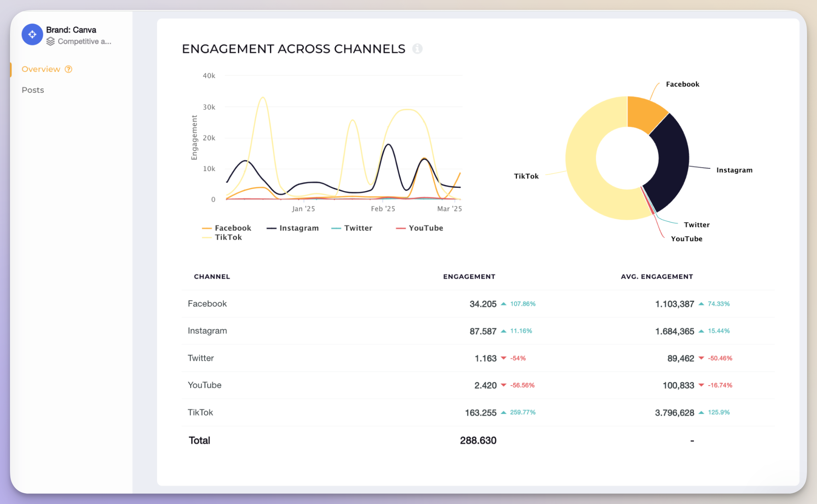This screenshot has width=817, height=504.
Task: Click the blue Canva brand icon
Action: point(32,35)
